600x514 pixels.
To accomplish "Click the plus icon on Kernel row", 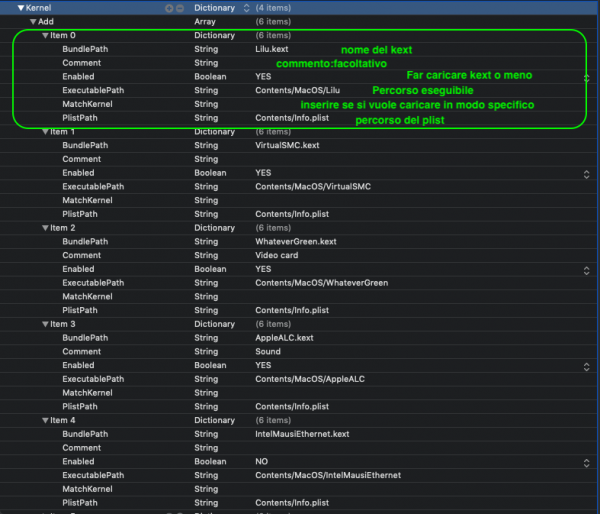I will [x=169, y=8].
